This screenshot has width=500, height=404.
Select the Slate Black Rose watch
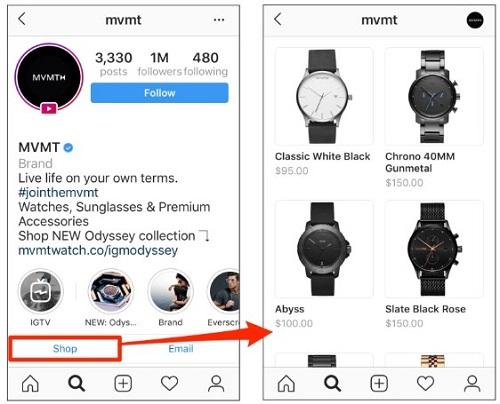[434, 264]
